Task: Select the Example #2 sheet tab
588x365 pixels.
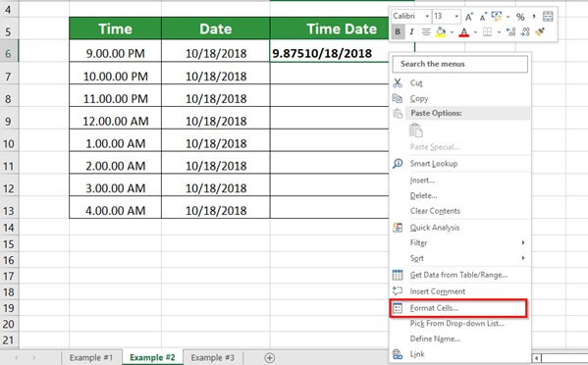Action: (152, 358)
